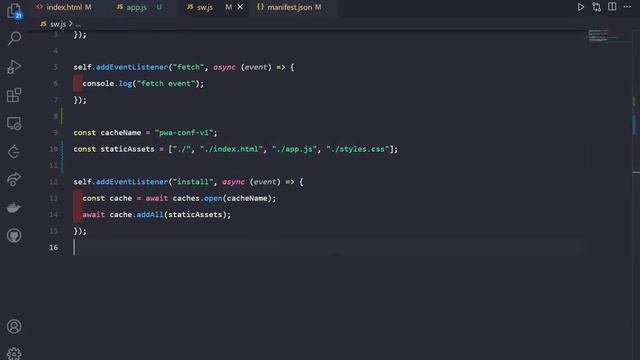This screenshot has height=360, width=640.
Task: Click the "fetch" string on line 5
Action: (188, 67)
